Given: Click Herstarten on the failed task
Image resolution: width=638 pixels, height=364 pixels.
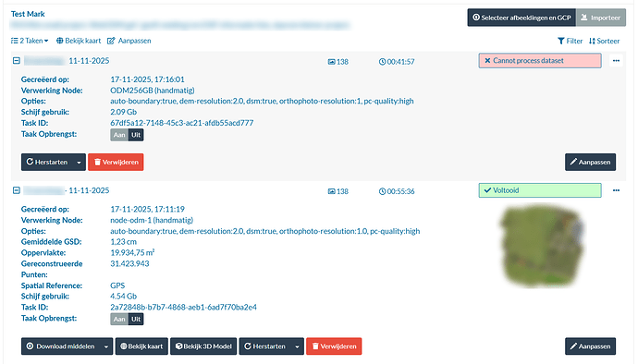Looking at the screenshot, I should click(47, 162).
